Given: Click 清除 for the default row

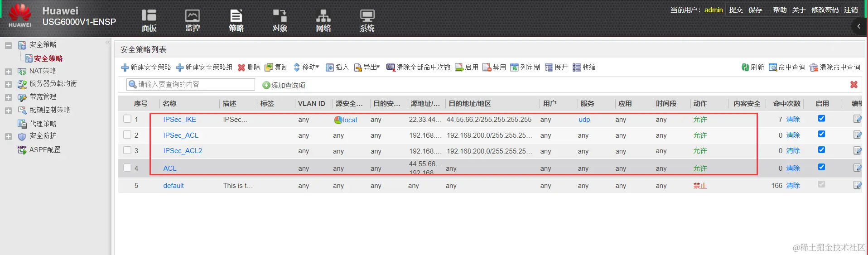Looking at the screenshot, I should pos(793,186).
